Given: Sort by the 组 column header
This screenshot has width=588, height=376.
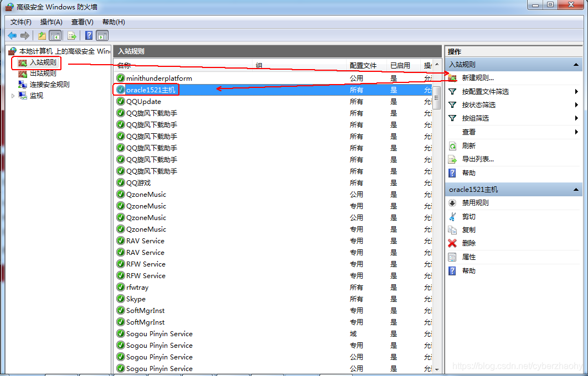Looking at the screenshot, I should click(x=300, y=65).
